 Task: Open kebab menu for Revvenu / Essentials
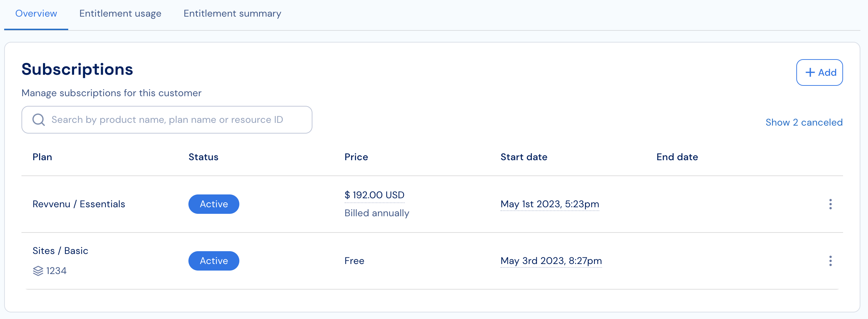click(830, 204)
